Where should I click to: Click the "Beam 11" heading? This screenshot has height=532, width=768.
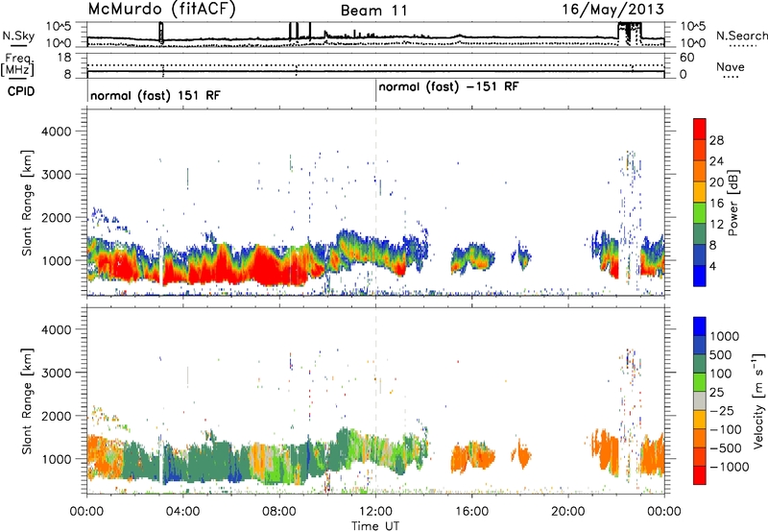(373, 11)
